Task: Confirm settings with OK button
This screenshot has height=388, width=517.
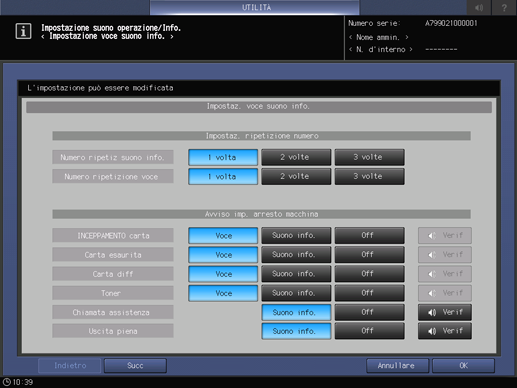Action: [463, 366]
